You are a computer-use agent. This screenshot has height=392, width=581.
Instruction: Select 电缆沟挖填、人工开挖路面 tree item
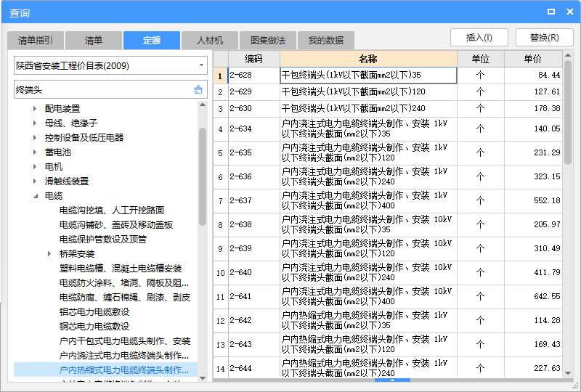click(x=112, y=210)
